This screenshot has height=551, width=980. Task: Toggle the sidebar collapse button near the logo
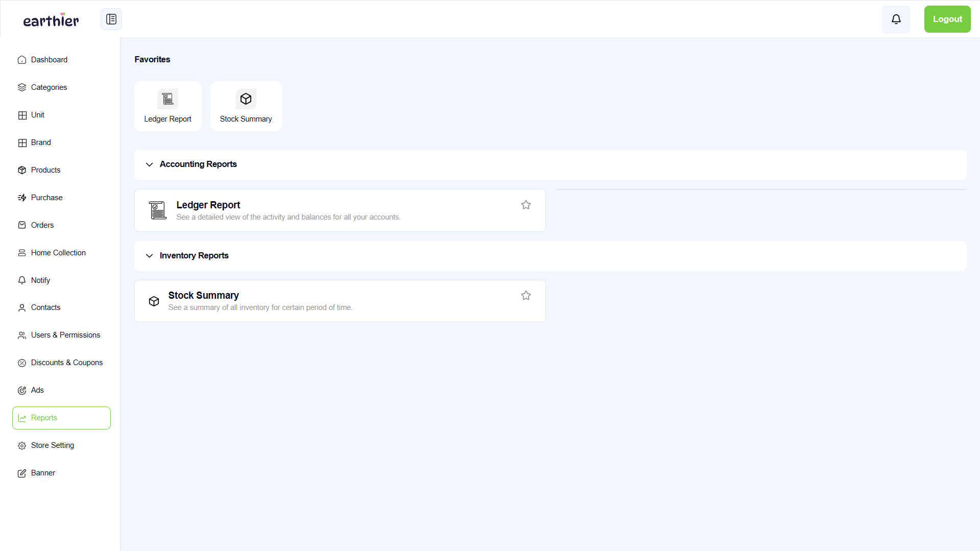[111, 19]
